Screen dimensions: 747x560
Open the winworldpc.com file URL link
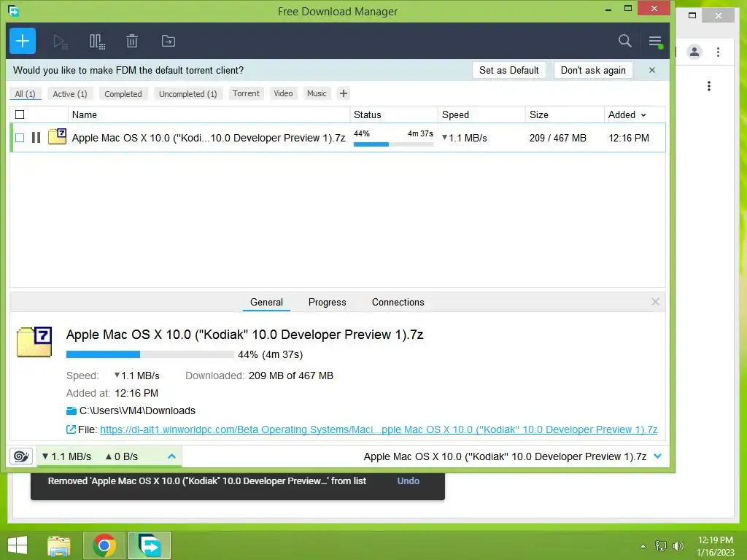click(x=379, y=429)
